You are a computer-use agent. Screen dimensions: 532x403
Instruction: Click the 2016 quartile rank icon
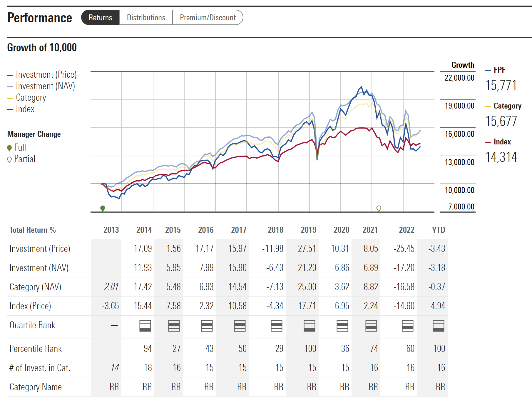pyautogui.click(x=207, y=326)
